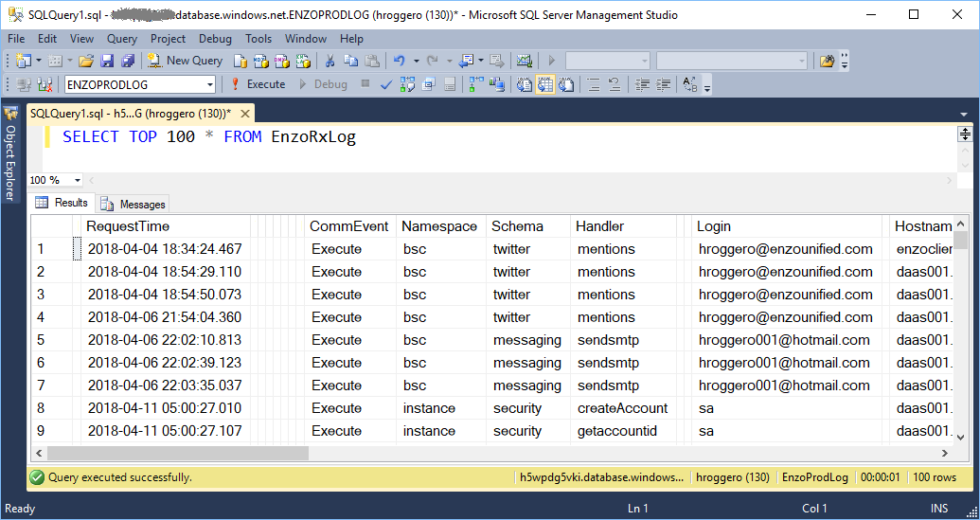980x520 pixels.
Task: Click the Copy icon in toolbar
Action: [350, 61]
